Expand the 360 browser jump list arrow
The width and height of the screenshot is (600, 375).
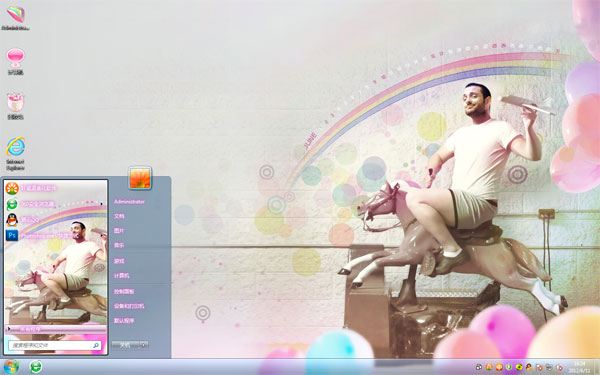pyautogui.click(x=102, y=204)
